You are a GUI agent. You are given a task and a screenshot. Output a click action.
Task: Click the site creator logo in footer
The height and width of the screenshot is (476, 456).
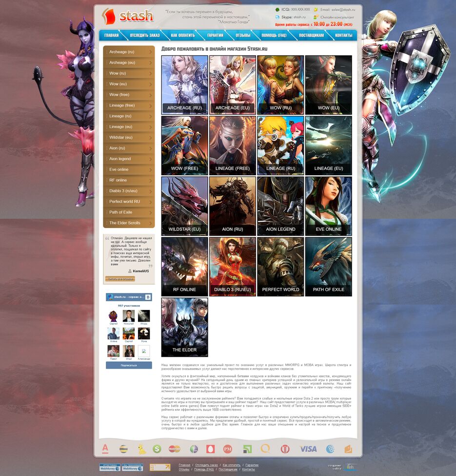click(x=350, y=467)
